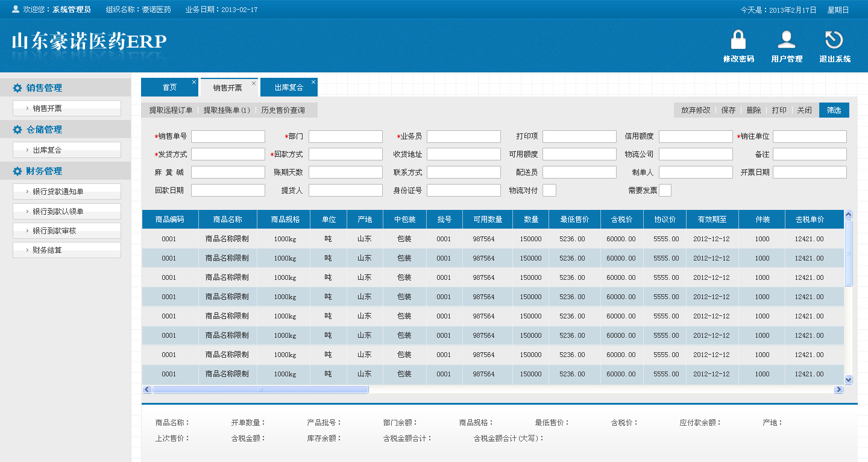Switch to the 首页 tab
The height and width of the screenshot is (462, 868).
(169, 87)
